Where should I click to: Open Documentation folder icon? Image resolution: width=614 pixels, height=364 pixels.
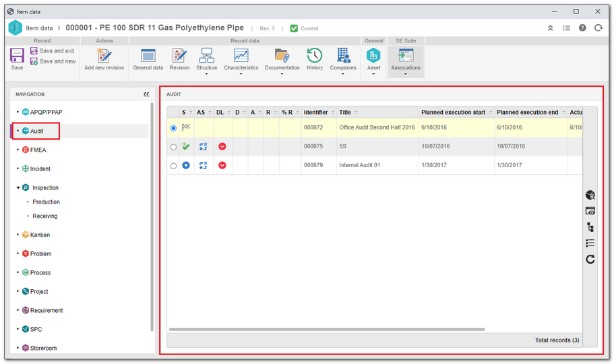[x=282, y=56]
